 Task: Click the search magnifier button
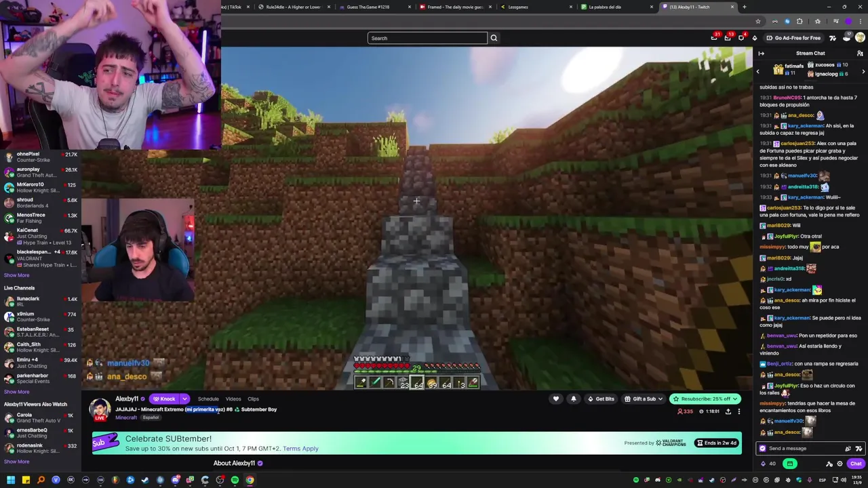coord(494,38)
